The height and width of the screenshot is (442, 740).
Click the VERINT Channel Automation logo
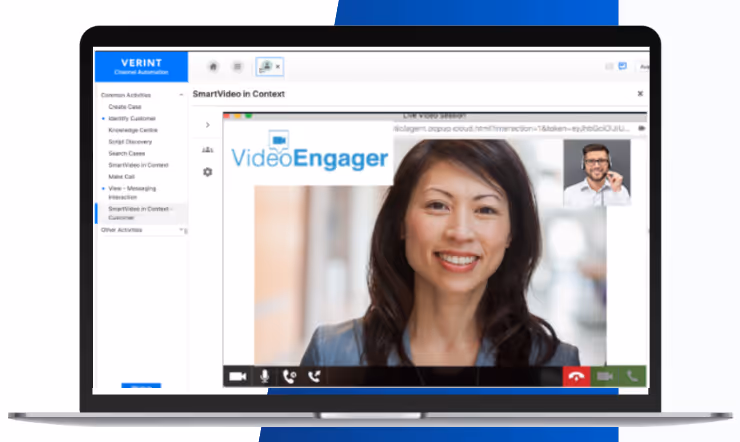point(141,67)
